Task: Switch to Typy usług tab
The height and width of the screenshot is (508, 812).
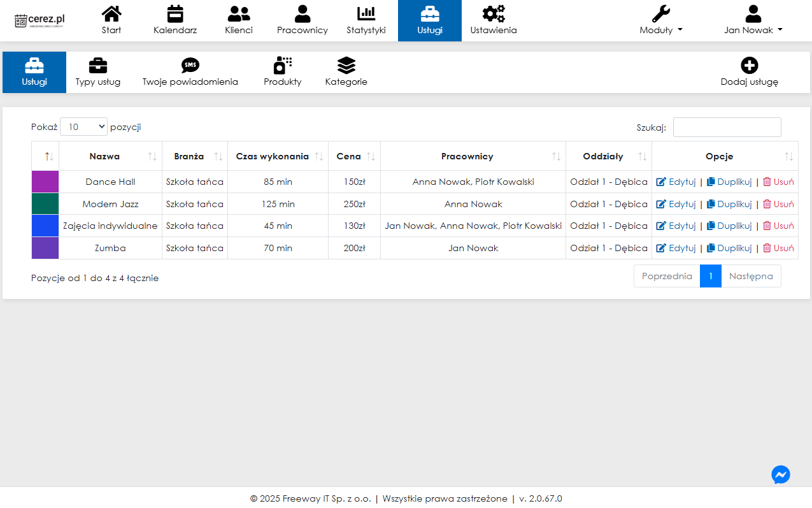Action: point(98,72)
